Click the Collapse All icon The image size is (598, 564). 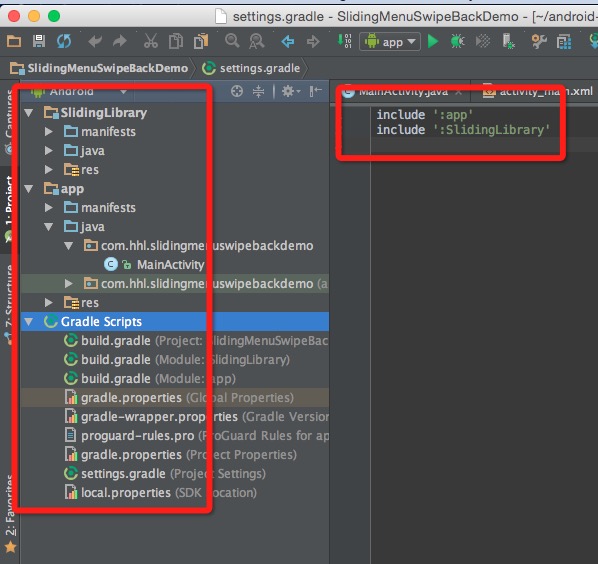tap(258, 91)
